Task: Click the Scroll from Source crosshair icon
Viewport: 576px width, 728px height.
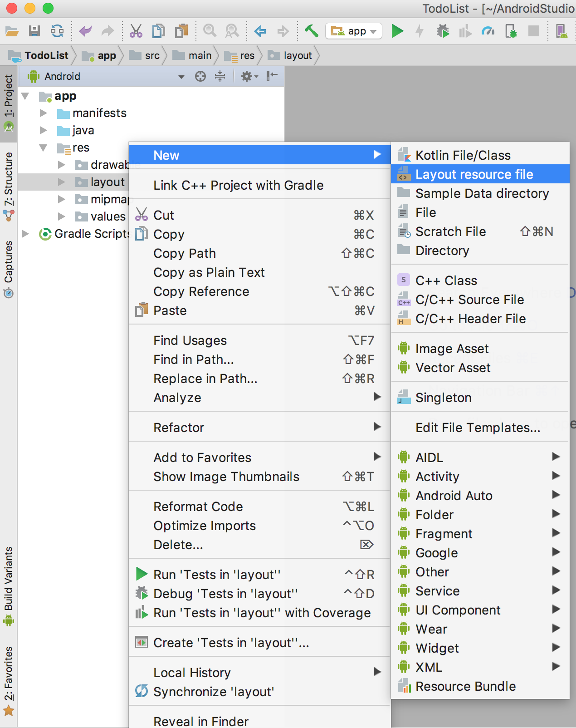Action: pyautogui.click(x=200, y=76)
